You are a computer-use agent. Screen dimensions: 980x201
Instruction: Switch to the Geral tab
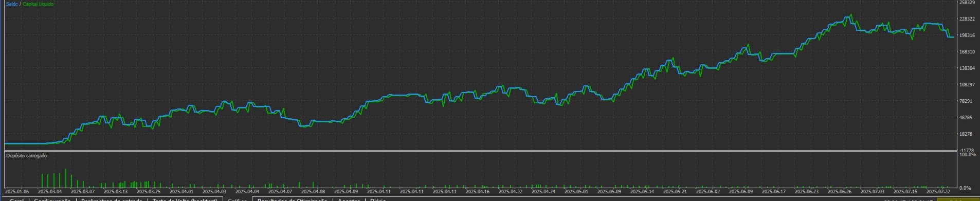(16, 199)
